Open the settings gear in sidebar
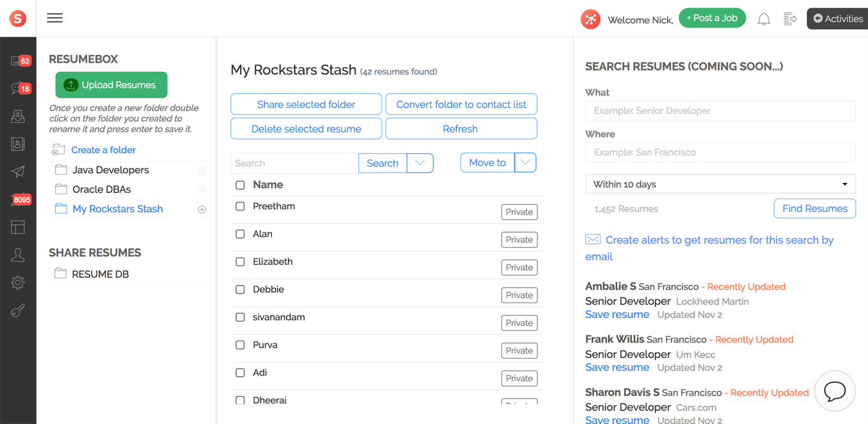This screenshot has height=424, width=868. [18, 282]
